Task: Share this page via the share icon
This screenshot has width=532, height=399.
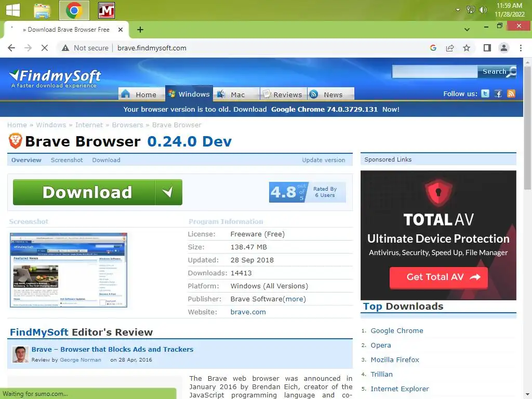Action: (x=450, y=48)
